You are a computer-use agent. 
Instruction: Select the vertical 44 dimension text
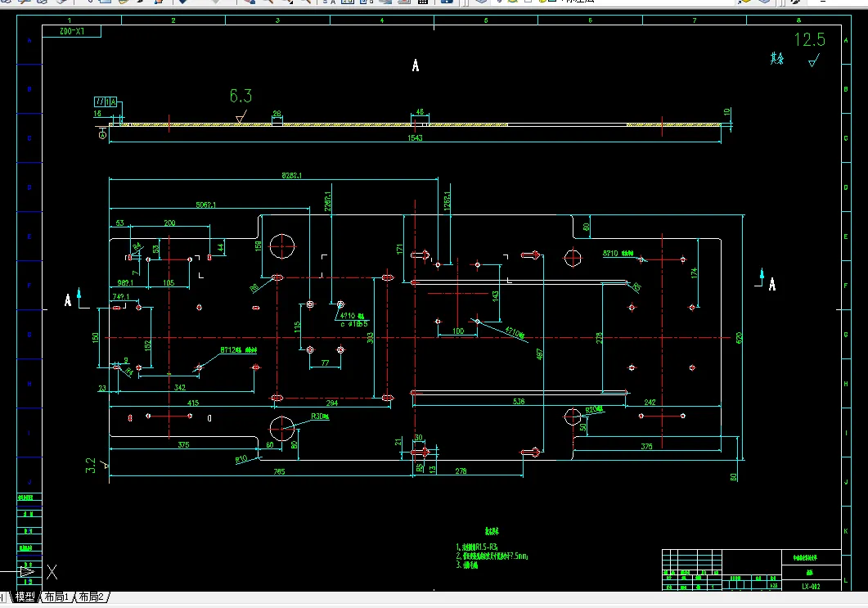pos(221,247)
